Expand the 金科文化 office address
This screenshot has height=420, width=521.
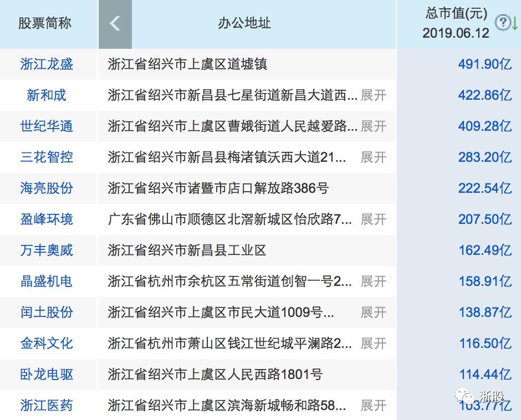[374, 343]
